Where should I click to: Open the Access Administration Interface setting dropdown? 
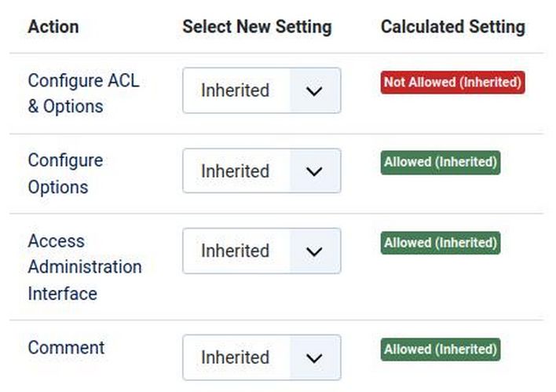[x=262, y=251]
